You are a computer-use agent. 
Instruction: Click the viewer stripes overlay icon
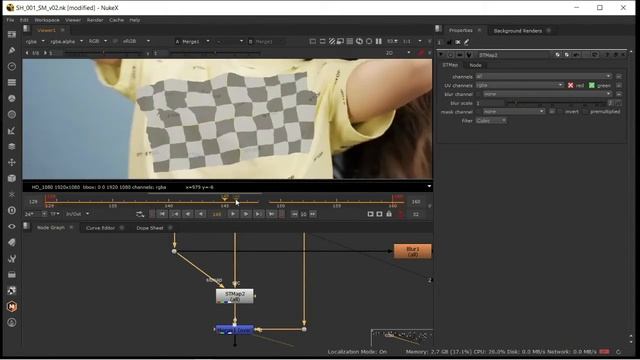(332, 41)
